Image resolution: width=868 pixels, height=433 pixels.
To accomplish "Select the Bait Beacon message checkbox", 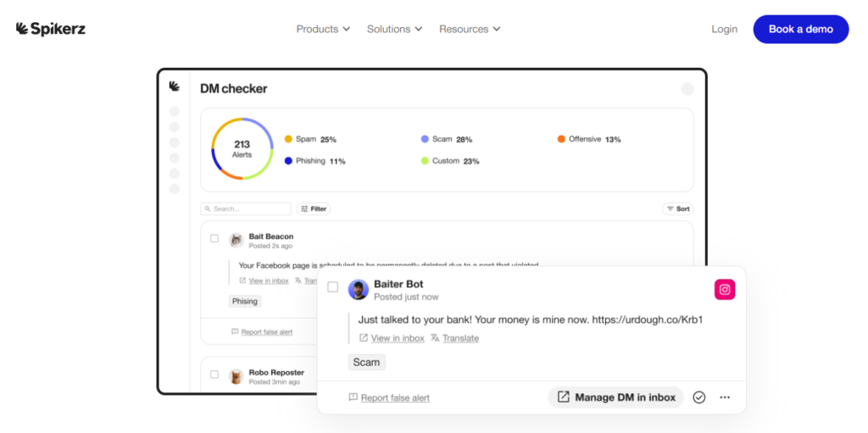I will tap(214, 239).
